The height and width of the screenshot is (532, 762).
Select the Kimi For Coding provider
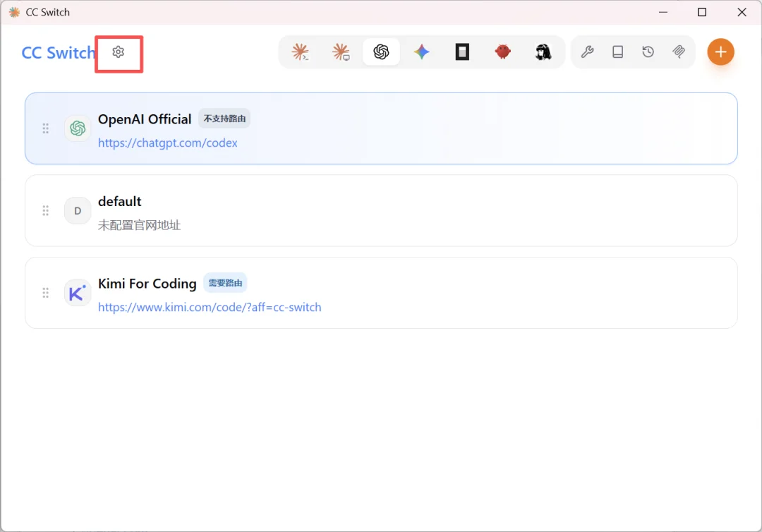(381, 293)
